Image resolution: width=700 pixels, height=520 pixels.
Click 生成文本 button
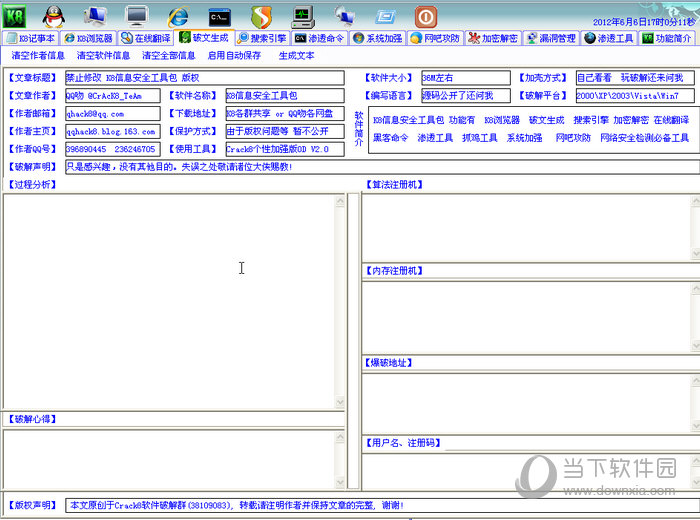(296, 56)
